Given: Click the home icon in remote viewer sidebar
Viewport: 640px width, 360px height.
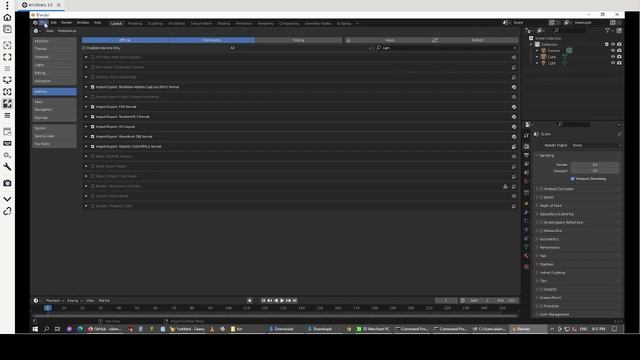Looking at the screenshot, I should [x=7, y=18].
